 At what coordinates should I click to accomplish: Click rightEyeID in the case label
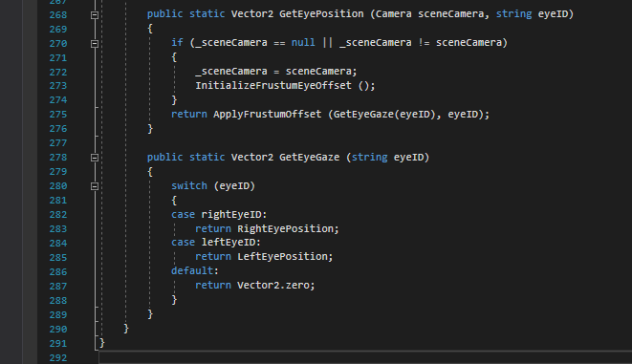(231, 215)
